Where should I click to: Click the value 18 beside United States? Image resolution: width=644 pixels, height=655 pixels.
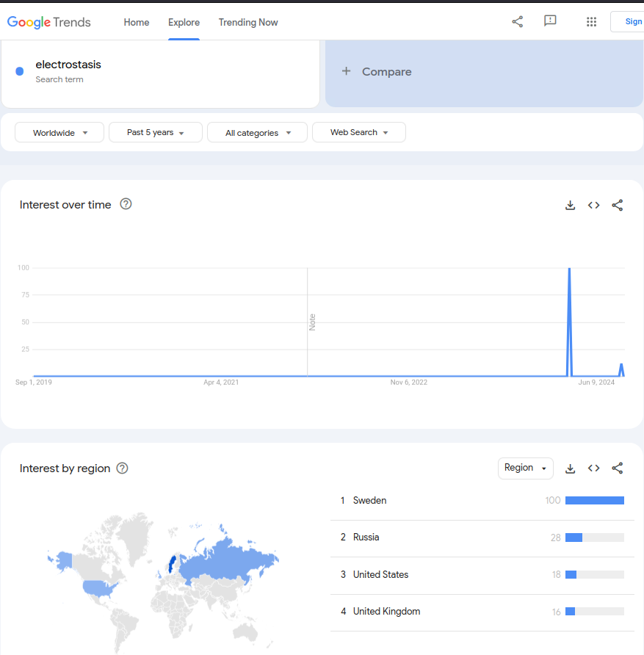(x=557, y=575)
